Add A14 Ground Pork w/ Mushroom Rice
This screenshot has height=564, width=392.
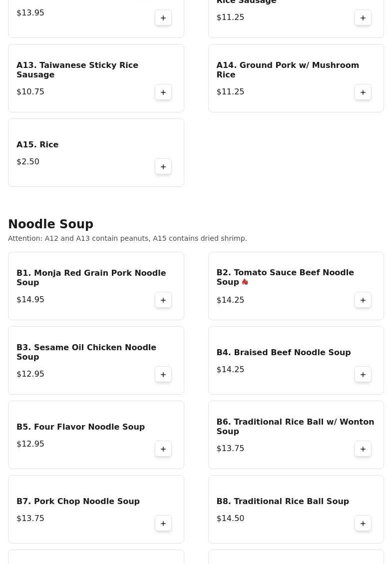[x=363, y=92]
